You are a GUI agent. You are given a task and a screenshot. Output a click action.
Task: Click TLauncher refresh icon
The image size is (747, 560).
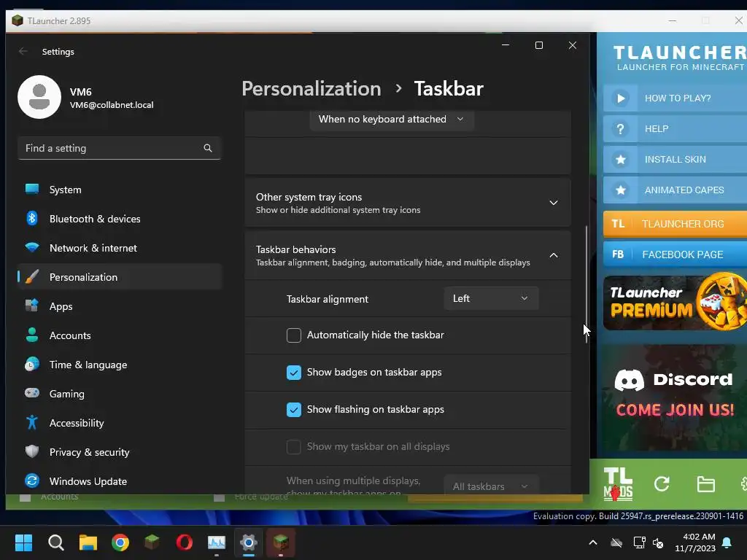click(662, 484)
